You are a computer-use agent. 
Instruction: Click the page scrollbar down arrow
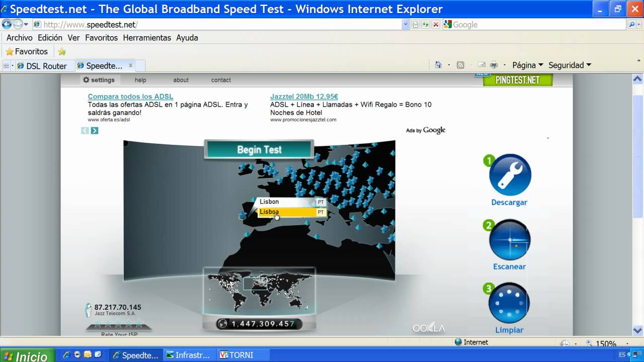coord(638,330)
